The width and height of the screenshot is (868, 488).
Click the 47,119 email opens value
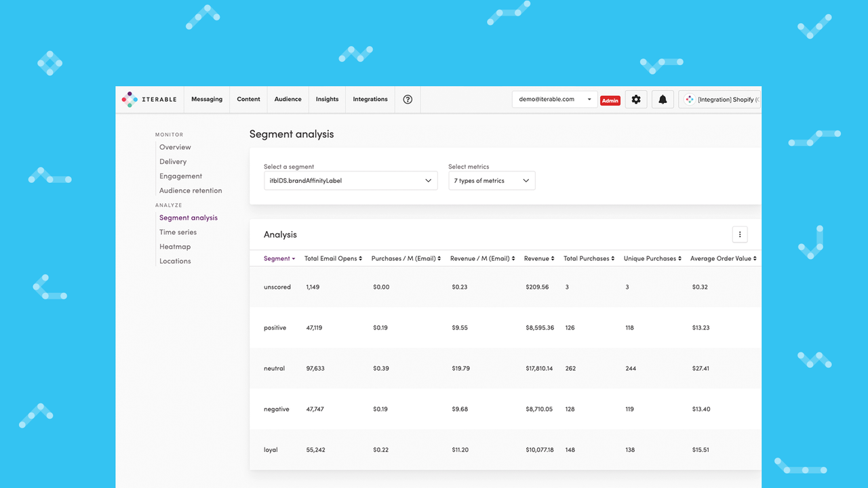coord(314,327)
